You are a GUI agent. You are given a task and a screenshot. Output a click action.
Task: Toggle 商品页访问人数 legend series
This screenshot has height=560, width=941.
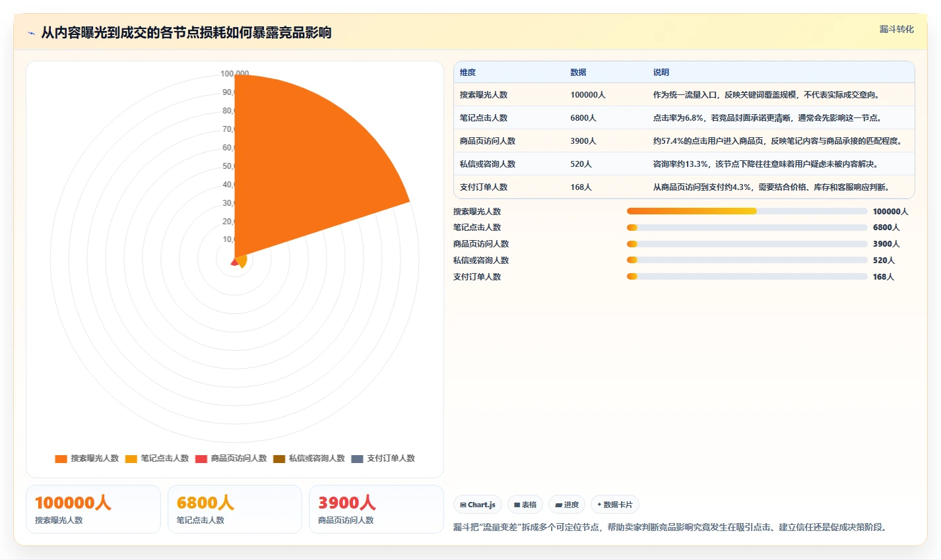click(231, 458)
